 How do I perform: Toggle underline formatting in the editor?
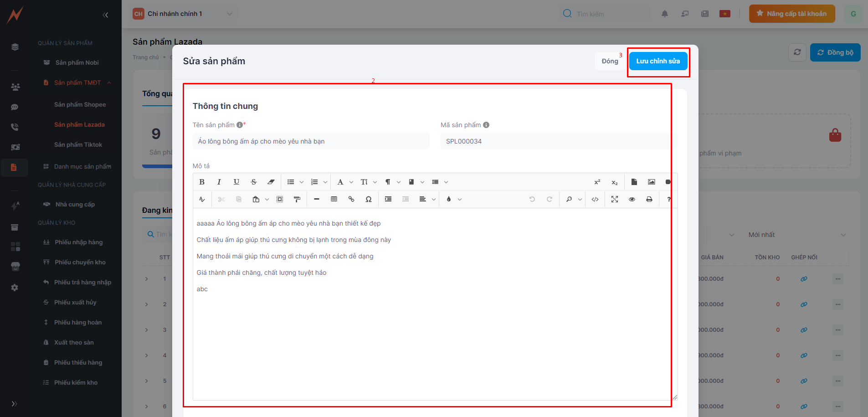[236, 182]
